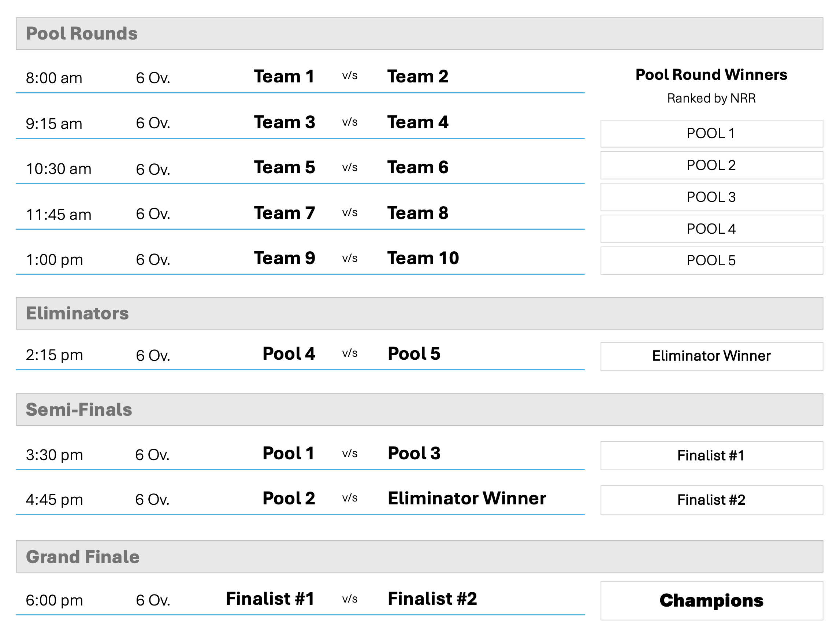Select the POOL 2 winner box
Image resolution: width=840 pixels, height=637 pixels.
pyautogui.click(x=711, y=165)
